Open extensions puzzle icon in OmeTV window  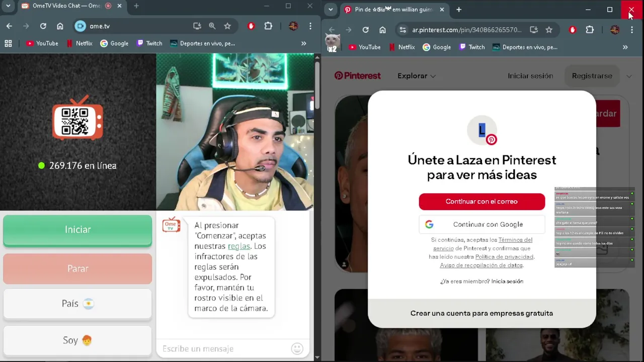[268, 26]
